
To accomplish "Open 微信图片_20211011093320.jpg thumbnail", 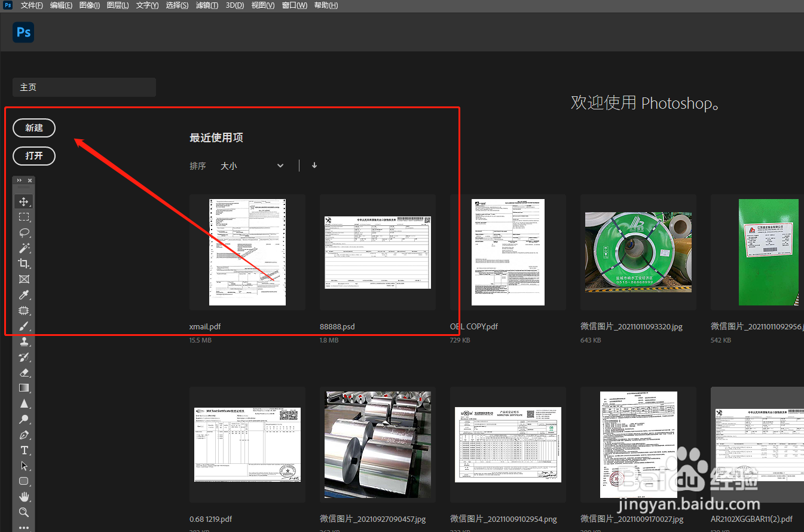I will pos(638,252).
